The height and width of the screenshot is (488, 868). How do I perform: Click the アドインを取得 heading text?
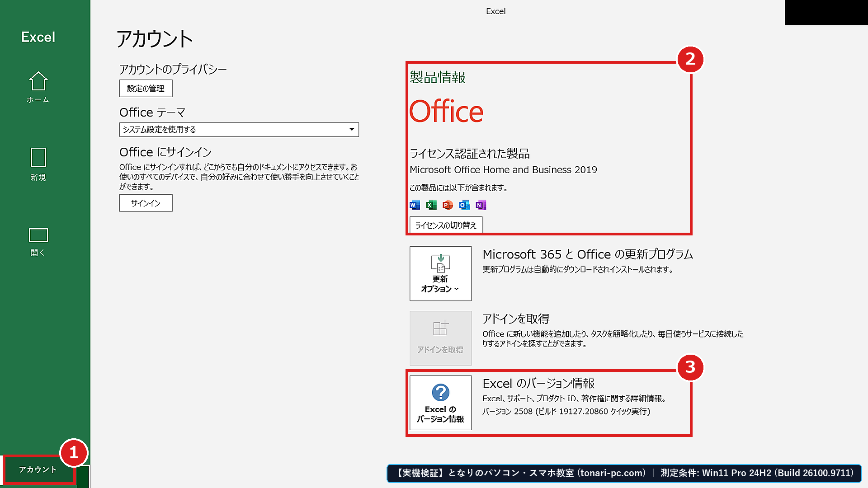pyautogui.click(x=516, y=319)
